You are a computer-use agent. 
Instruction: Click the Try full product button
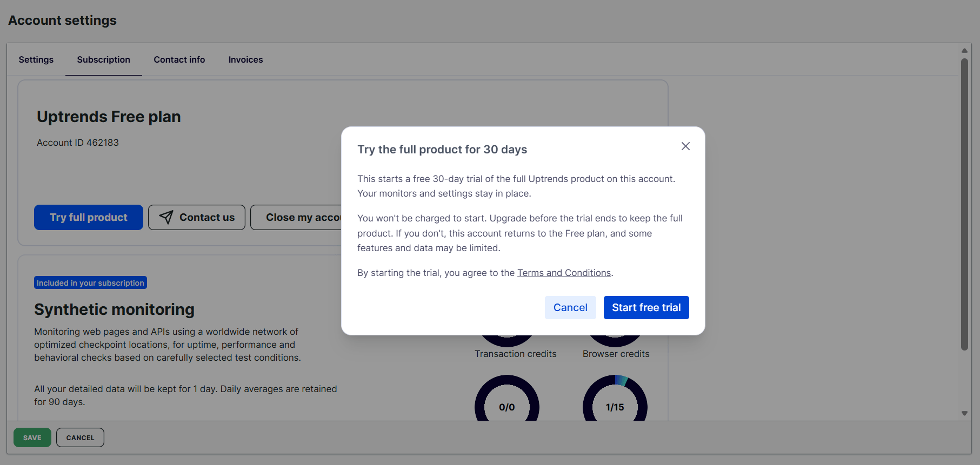[x=89, y=217]
